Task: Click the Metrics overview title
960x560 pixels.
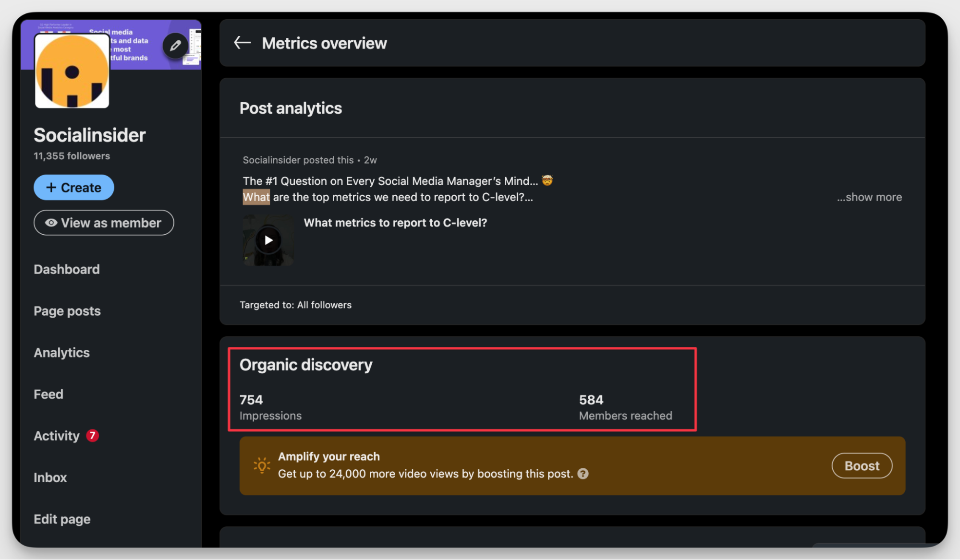Action: click(324, 44)
